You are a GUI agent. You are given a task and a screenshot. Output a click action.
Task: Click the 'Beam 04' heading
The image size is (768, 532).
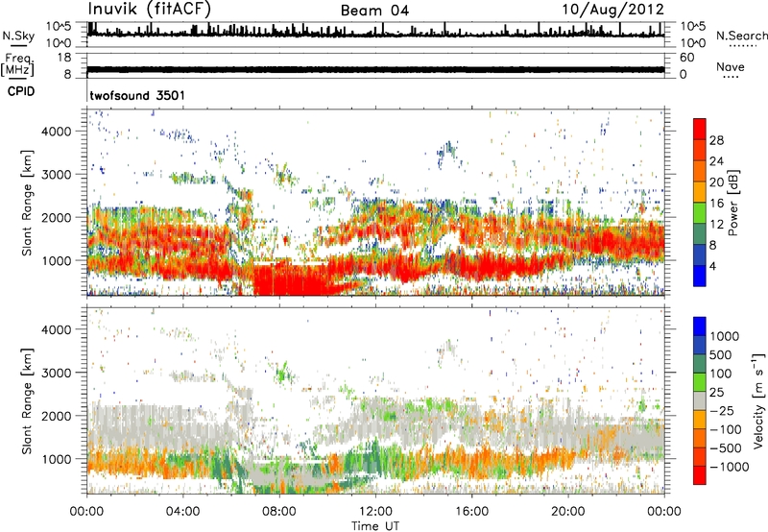[x=374, y=11]
